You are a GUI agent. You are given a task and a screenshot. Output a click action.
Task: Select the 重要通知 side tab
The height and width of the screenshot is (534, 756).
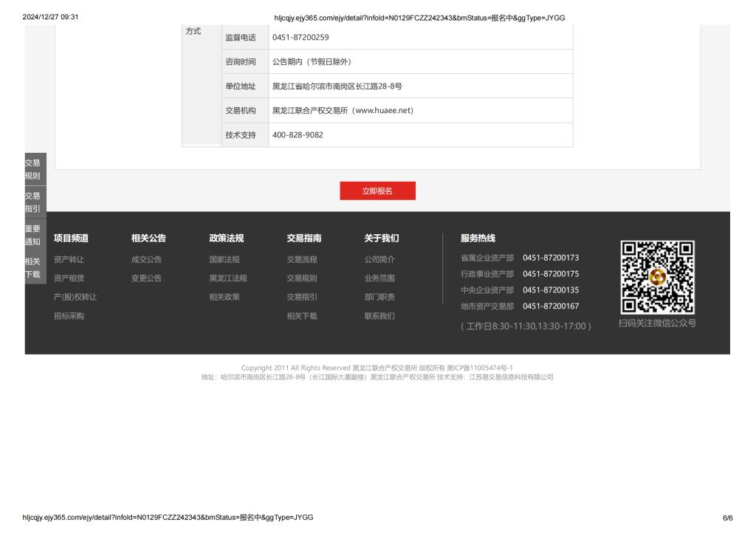pyautogui.click(x=32, y=235)
